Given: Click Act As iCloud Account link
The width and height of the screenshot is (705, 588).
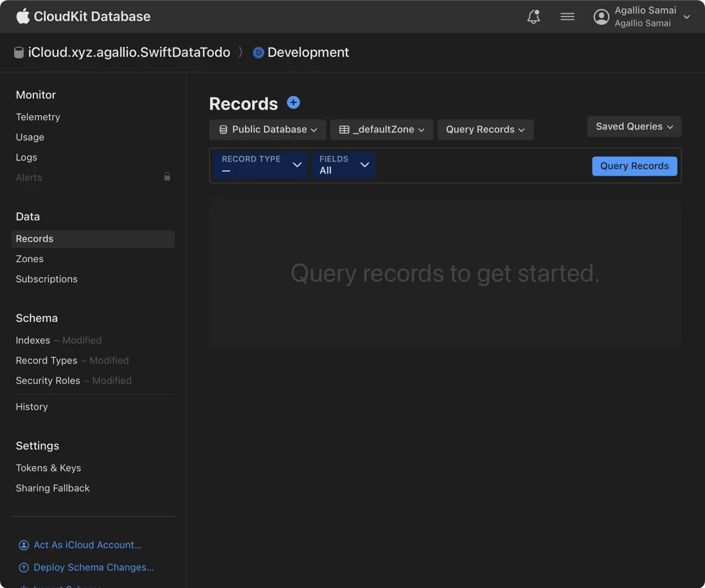Looking at the screenshot, I should tap(88, 545).
